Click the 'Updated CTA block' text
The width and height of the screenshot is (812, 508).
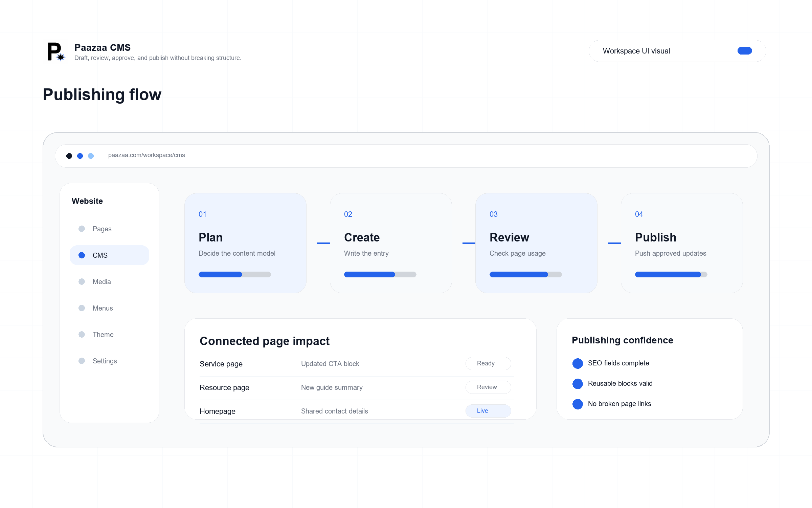(x=330, y=364)
